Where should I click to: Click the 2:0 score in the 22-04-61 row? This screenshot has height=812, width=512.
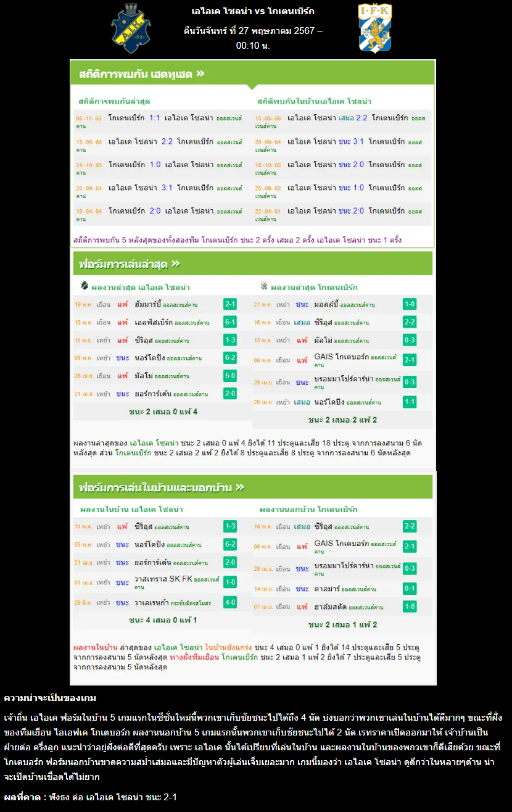[x=358, y=210]
